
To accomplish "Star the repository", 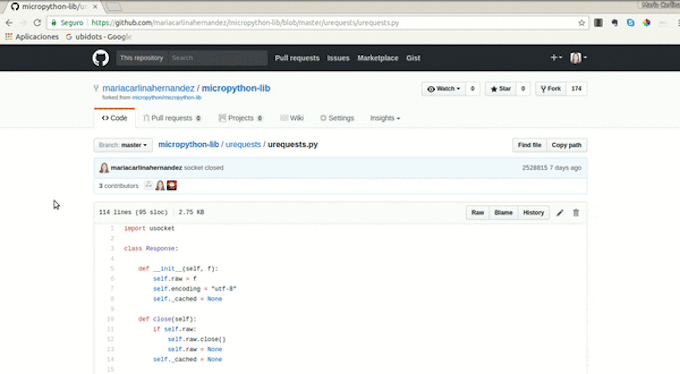I will (500, 89).
